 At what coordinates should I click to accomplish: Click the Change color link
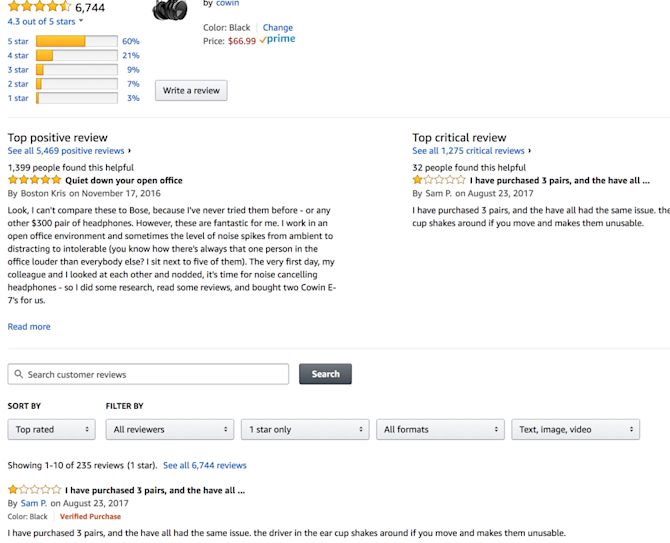tap(278, 27)
